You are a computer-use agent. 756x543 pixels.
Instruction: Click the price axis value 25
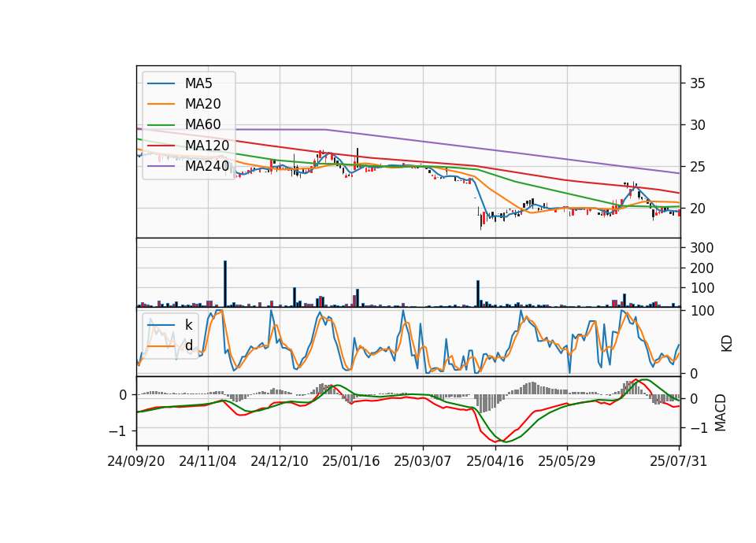(698, 167)
